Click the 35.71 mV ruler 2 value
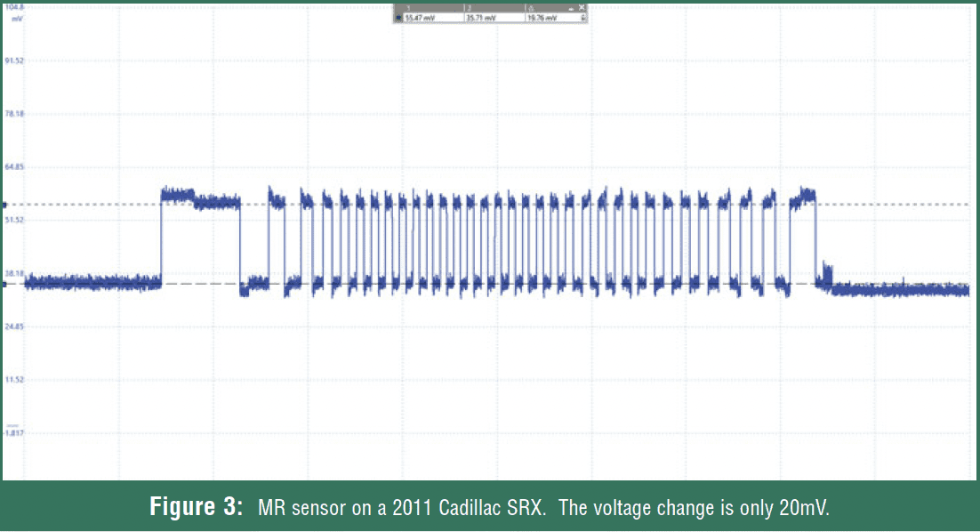 pyautogui.click(x=480, y=16)
